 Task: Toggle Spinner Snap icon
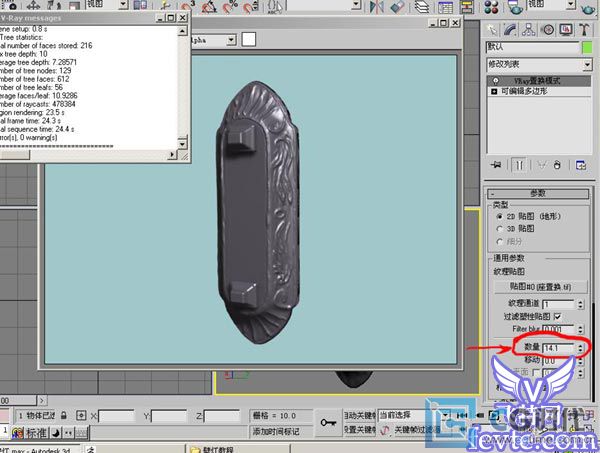(251, 6)
